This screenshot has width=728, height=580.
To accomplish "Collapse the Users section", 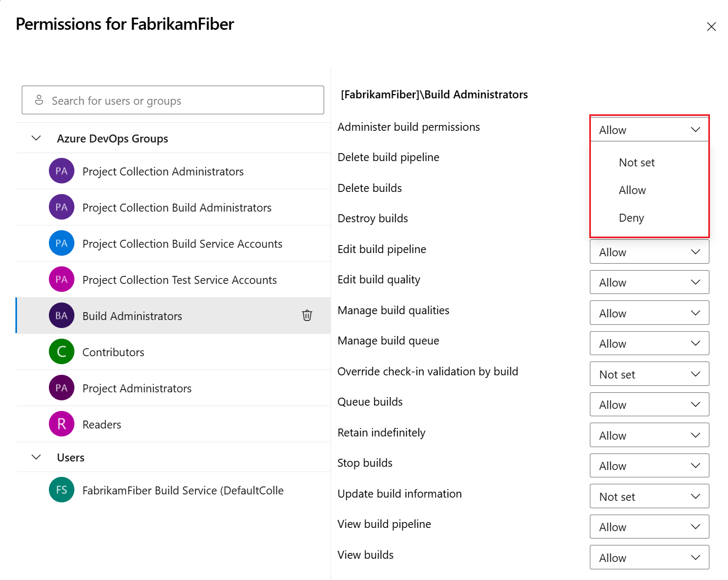I will pos(36,457).
